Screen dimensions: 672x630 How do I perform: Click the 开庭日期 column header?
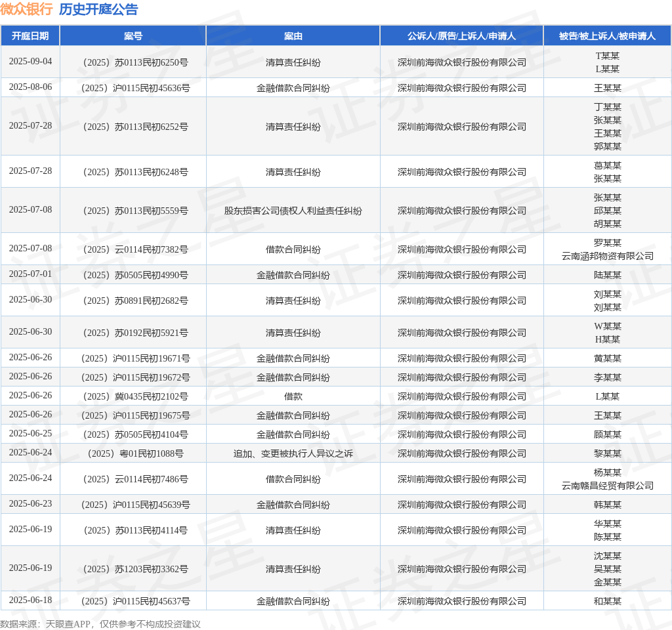pos(30,36)
